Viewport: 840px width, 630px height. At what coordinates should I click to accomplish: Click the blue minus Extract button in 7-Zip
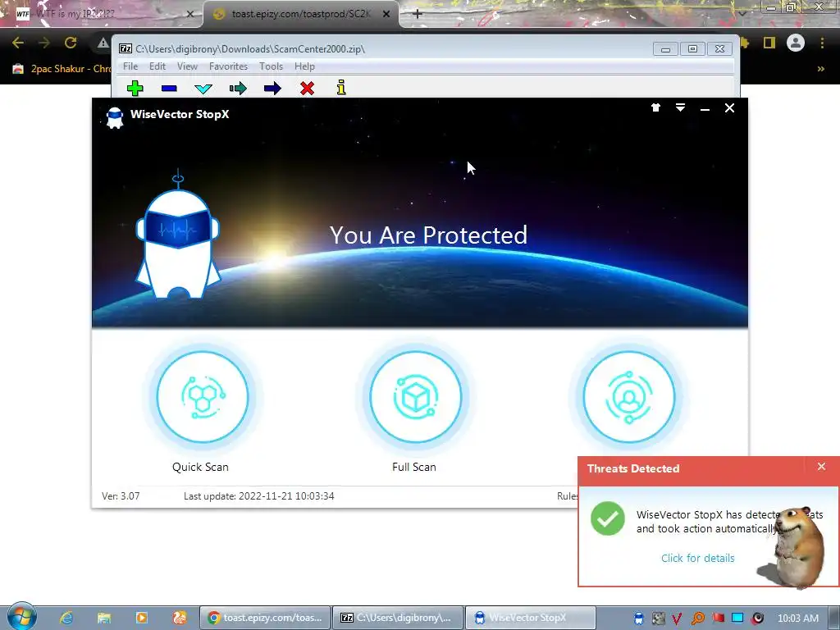(x=169, y=89)
